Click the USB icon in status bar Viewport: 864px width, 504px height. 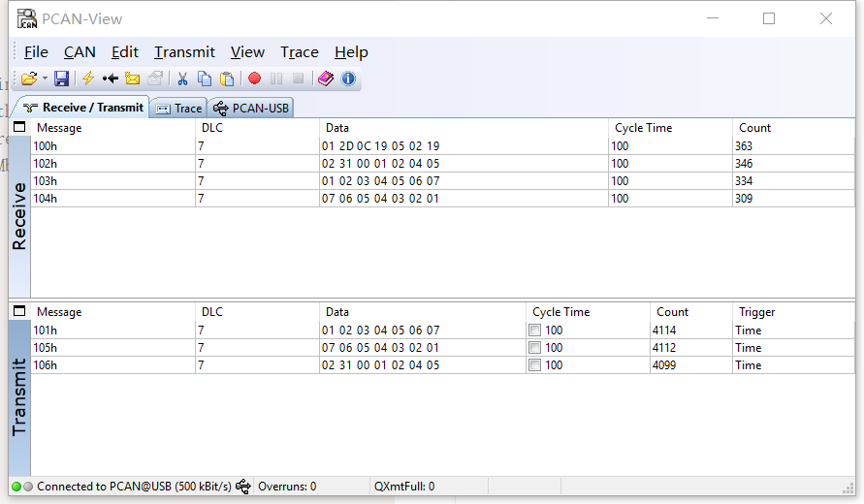click(x=243, y=487)
